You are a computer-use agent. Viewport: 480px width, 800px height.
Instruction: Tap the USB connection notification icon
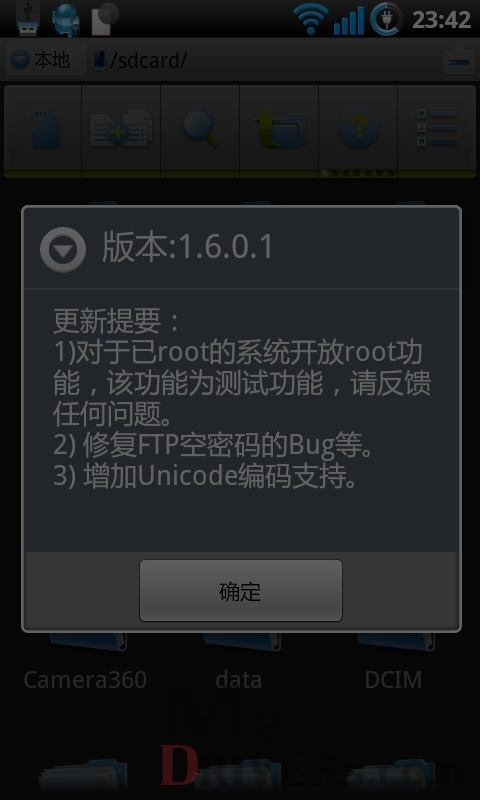(28, 18)
